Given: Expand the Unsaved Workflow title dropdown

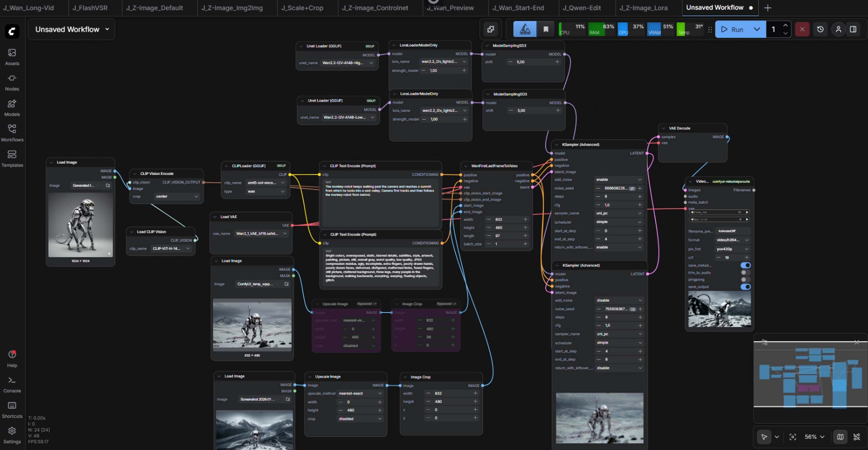Looking at the screenshot, I should coord(107,29).
